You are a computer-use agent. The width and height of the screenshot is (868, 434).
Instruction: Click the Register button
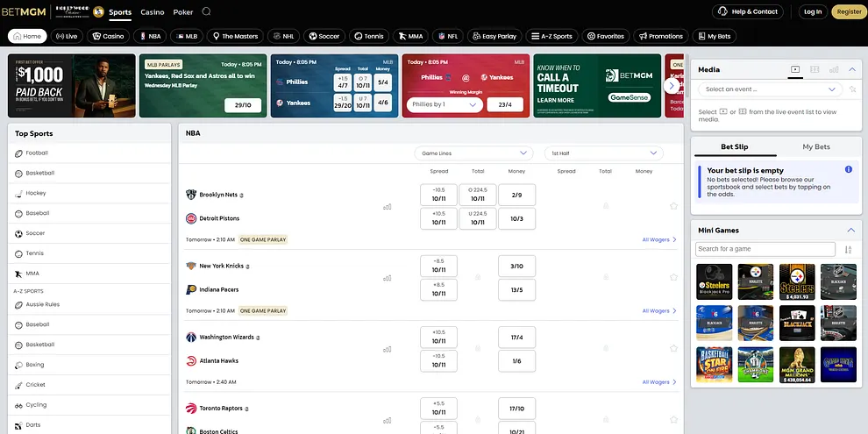coord(850,11)
